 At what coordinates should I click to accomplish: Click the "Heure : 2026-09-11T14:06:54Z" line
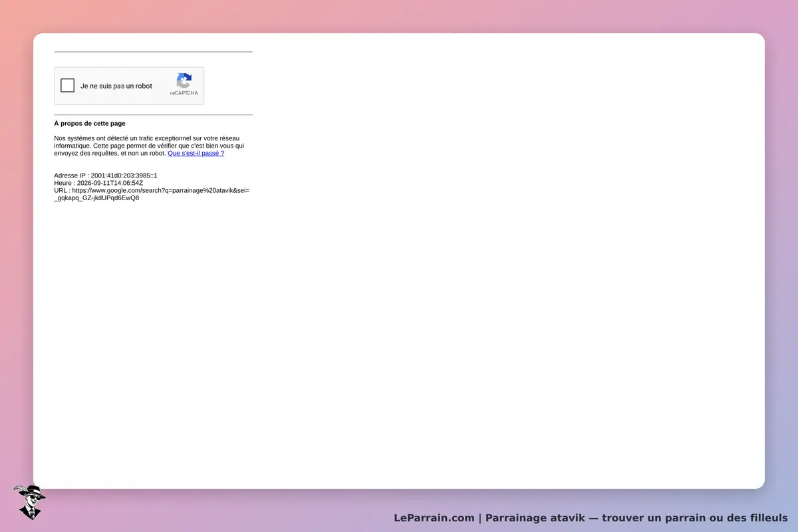point(98,183)
